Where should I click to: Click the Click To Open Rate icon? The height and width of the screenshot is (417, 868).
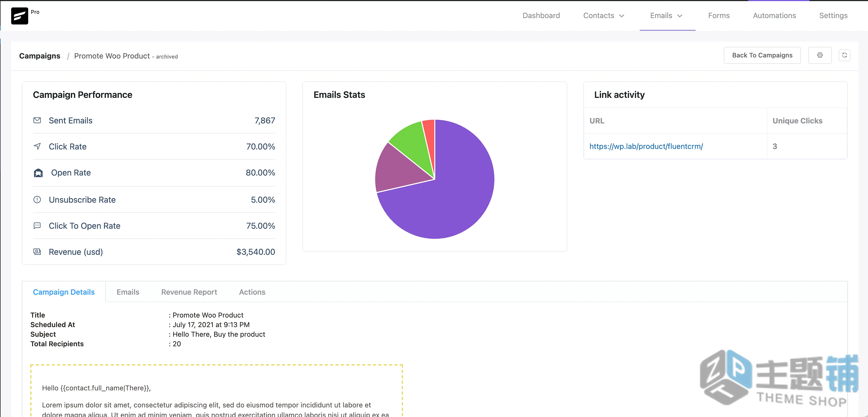[37, 226]
